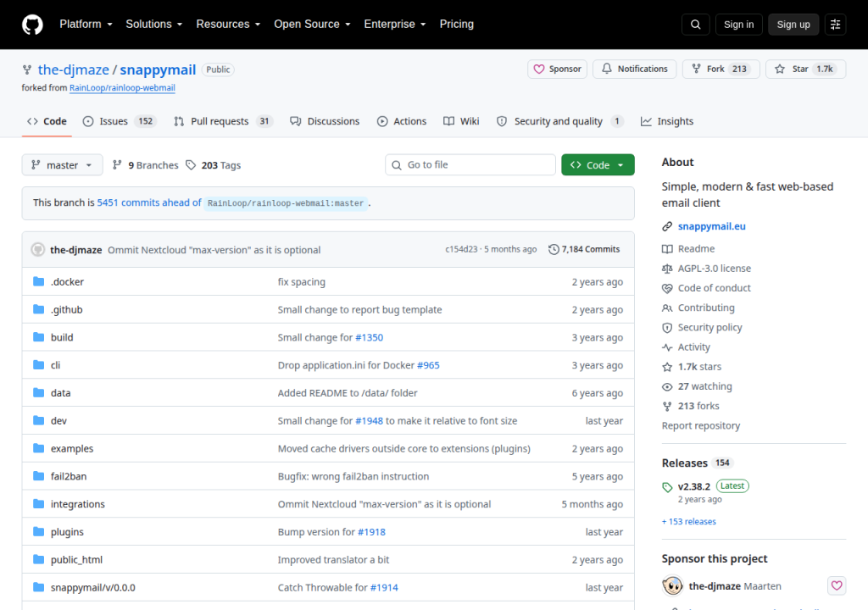Viewport: 868px width, 610px height.
Task: Click the examples folder icon
Action: click(x=38, y=448)
